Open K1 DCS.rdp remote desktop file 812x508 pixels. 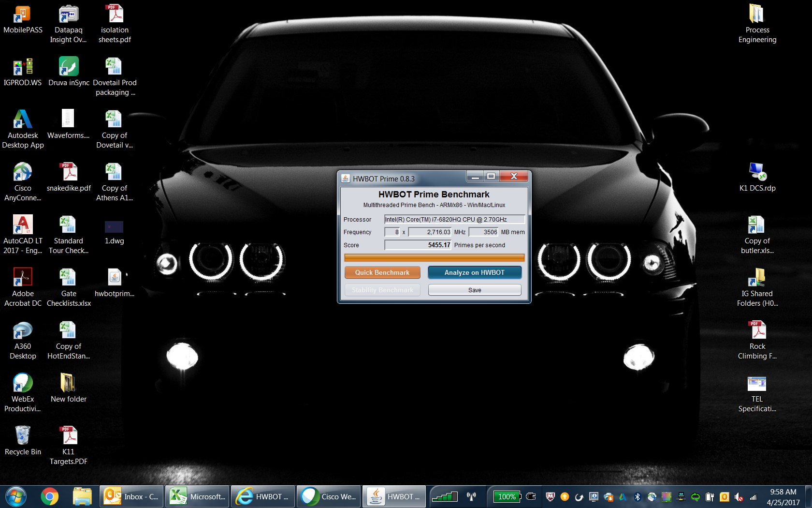tap(757, 178)
